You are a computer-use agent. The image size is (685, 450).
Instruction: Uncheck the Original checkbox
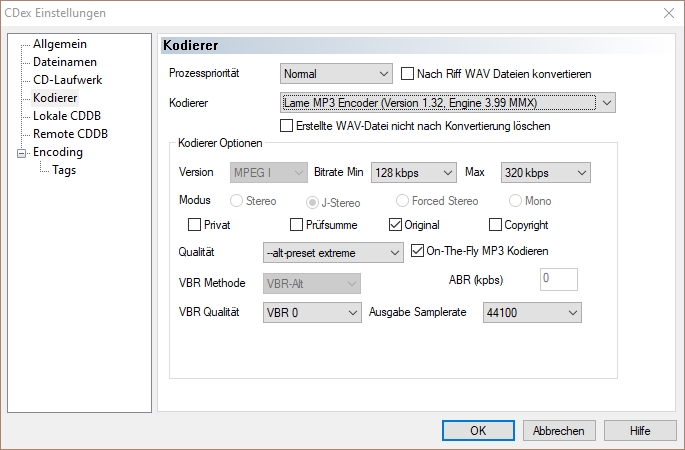[x=396, y=225]
